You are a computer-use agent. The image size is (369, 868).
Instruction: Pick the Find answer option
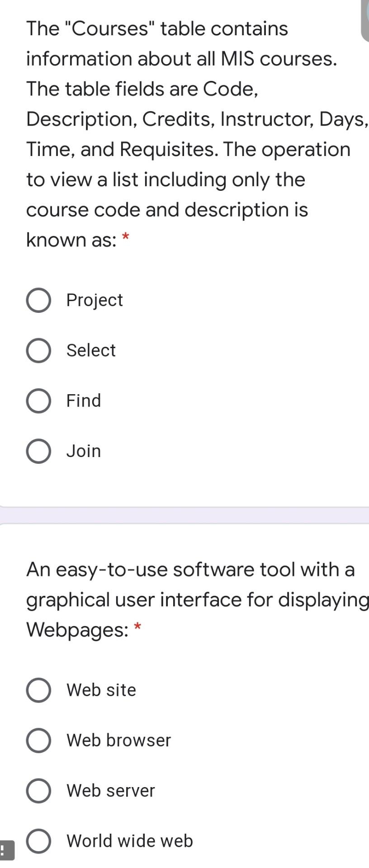click(38, 401)
